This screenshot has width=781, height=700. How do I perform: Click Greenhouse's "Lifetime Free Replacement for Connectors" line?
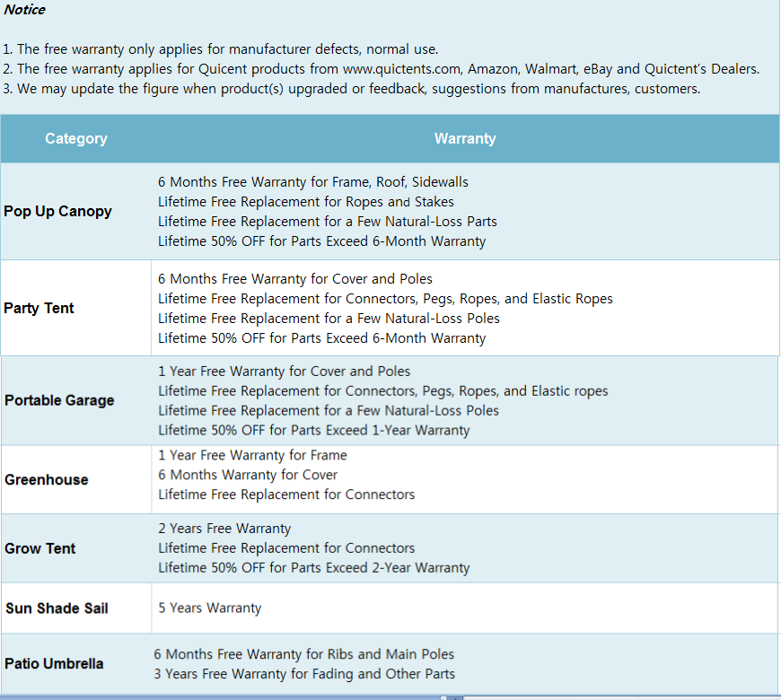pyautogui.click(x=286, y=494)
